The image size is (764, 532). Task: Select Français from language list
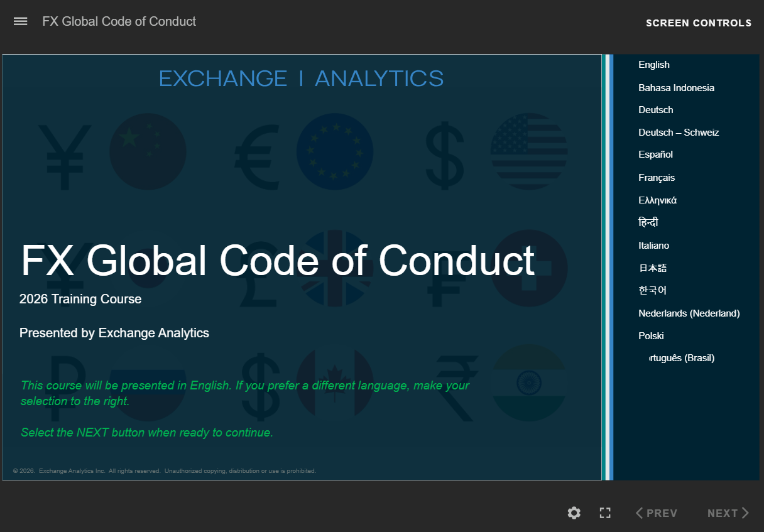657,178
